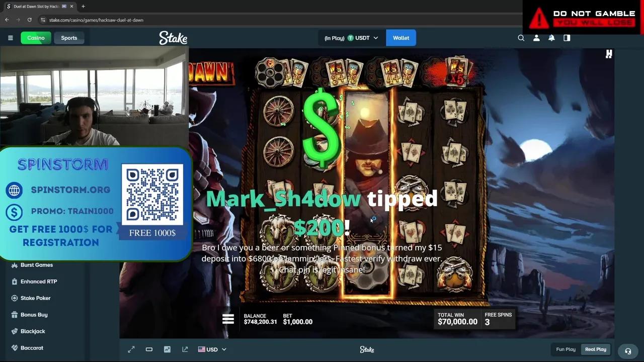Open Bonus Buy category
This screenshot has width=644, height=362.
[x=34, y=315]
